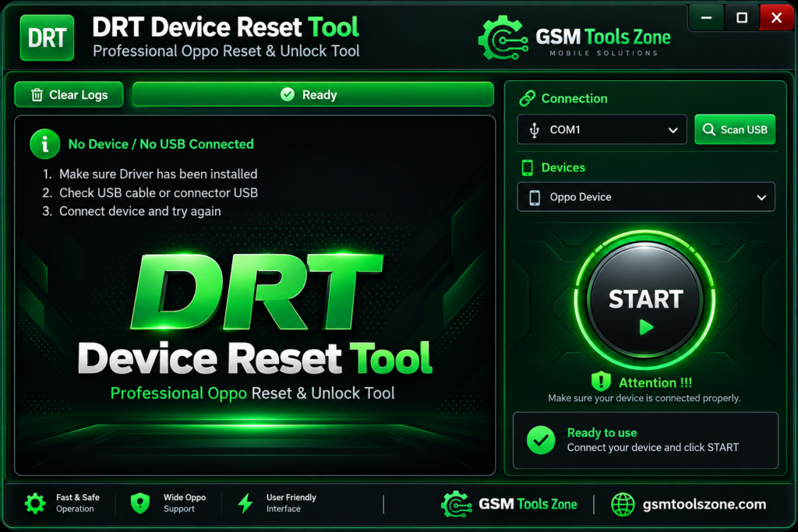Click the Devices section heading
Image resolution: width=798 pixels, height=532 pixels.
tap(563, 167)
